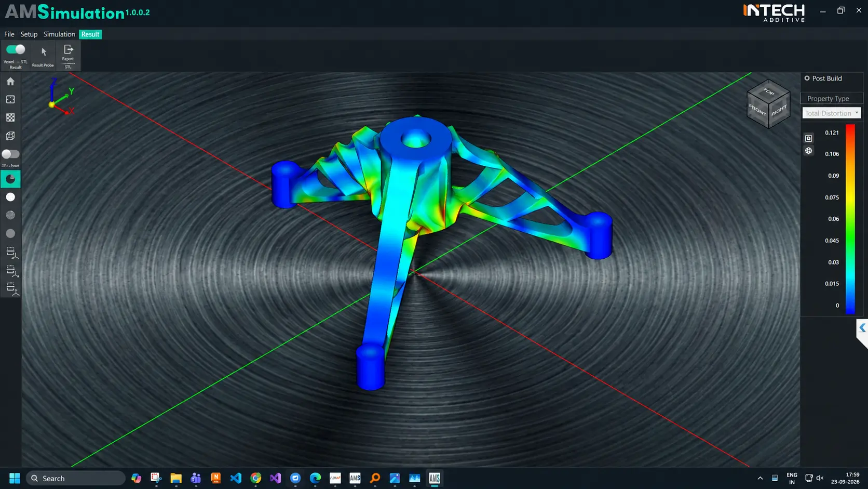This screenshot has height=489, width=868.
Task: Open the Windows Start menu
Action: click(15, 478)
